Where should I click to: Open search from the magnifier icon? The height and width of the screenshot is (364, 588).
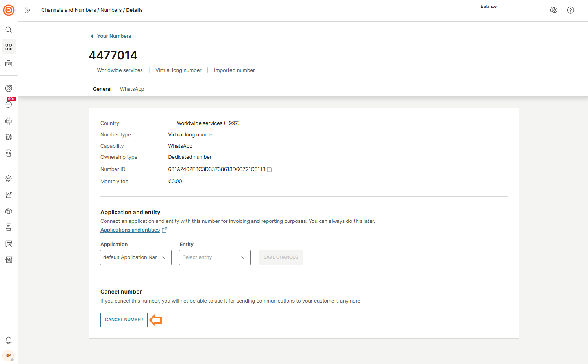point(9,30)
